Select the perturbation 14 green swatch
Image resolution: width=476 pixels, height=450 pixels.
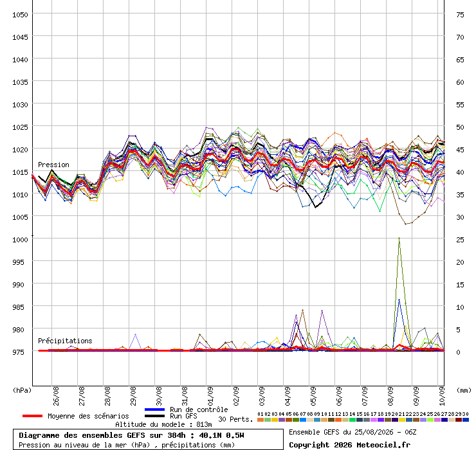352,420
